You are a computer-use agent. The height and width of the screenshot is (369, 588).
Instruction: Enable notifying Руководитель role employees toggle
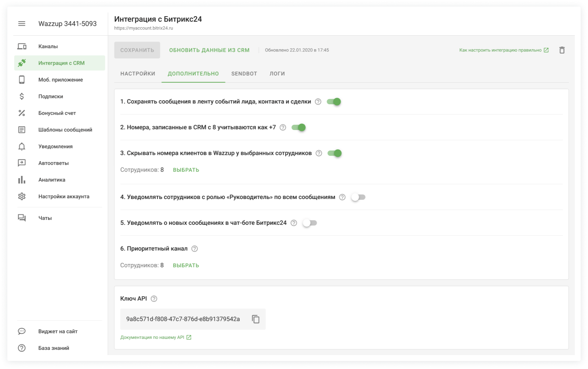click(x=358, y=197)
